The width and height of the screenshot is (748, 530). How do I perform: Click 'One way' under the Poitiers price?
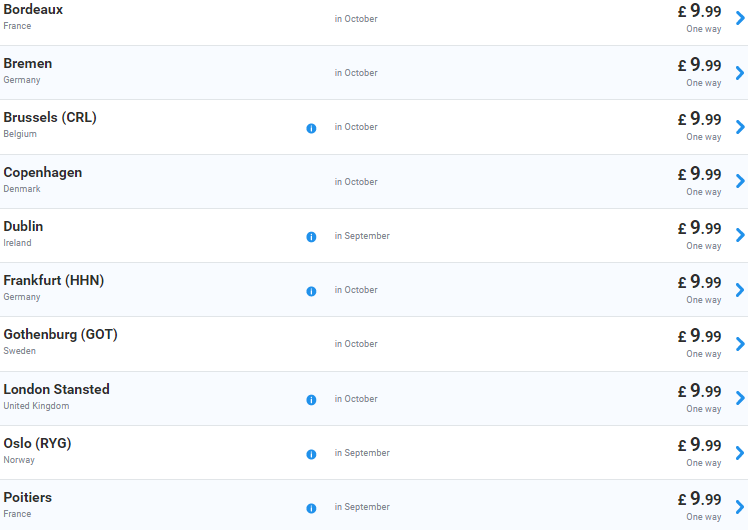coord(704,517)
